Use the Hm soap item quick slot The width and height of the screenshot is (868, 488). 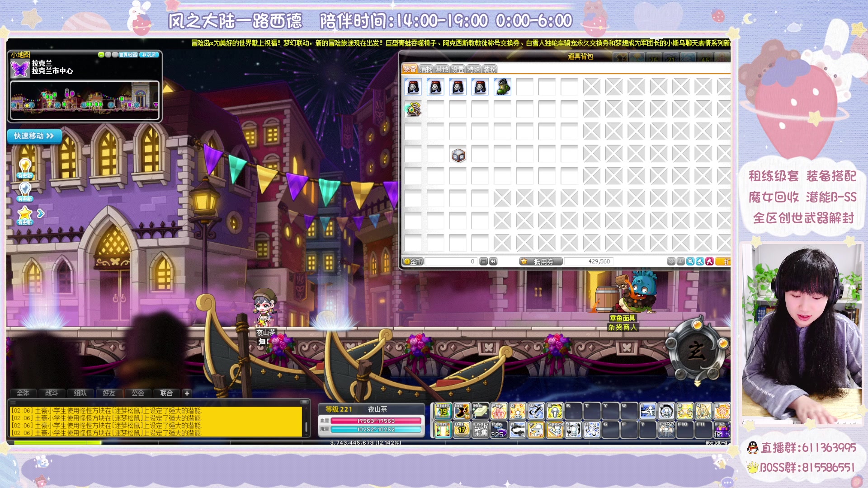click(480, 411)
